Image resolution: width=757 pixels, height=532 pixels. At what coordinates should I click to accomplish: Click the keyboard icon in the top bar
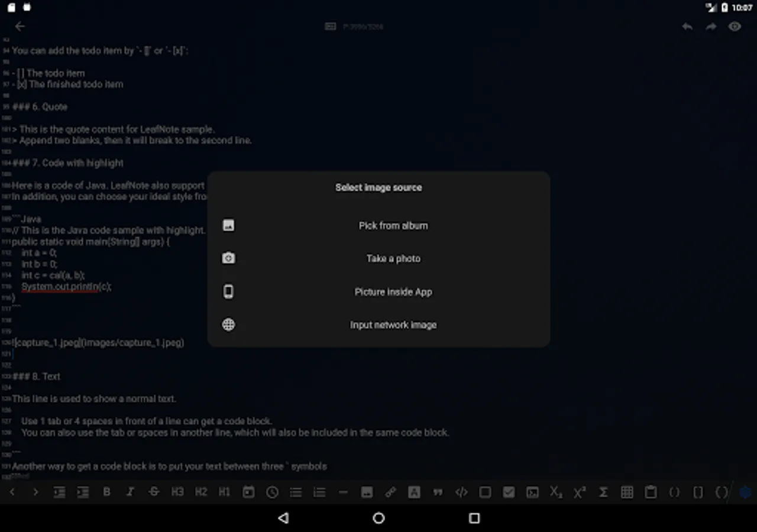pos(331,27)
